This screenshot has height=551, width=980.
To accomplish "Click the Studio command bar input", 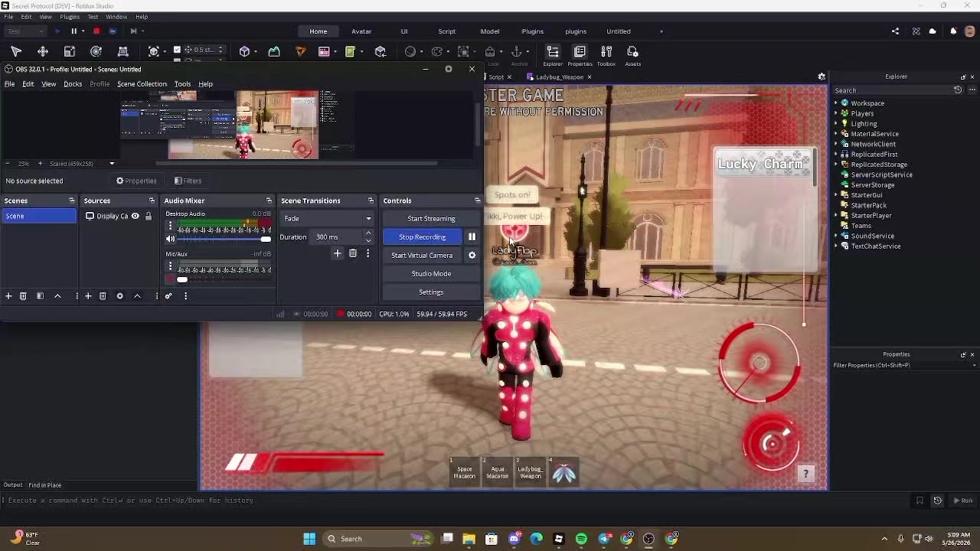I will 459,500.
